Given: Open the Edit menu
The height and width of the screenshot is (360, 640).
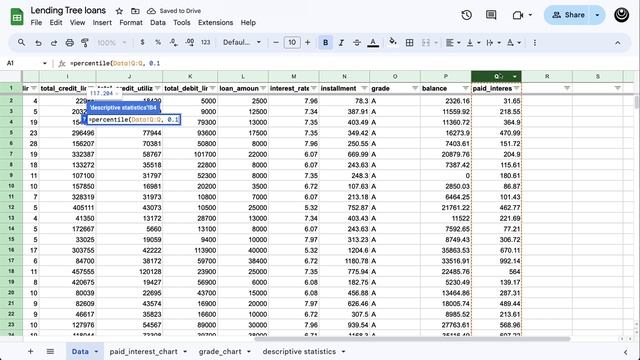Looking at the screenshot, I should pos(56,22).
